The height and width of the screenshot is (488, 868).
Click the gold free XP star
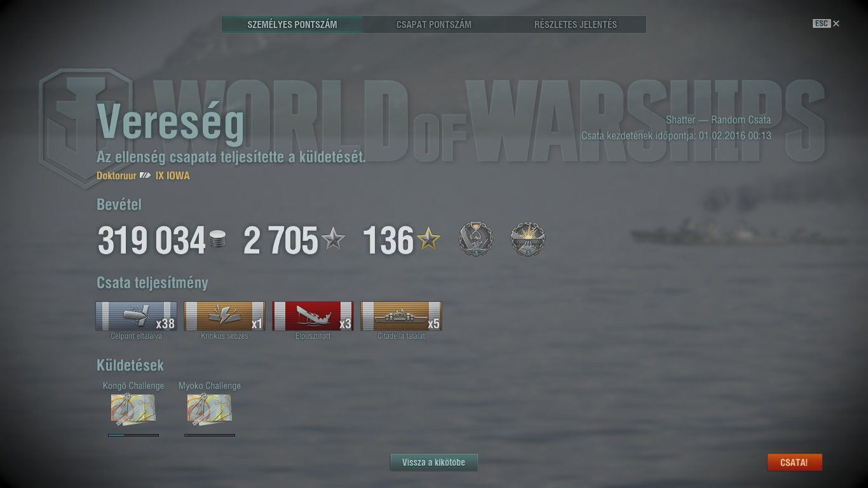428,240
